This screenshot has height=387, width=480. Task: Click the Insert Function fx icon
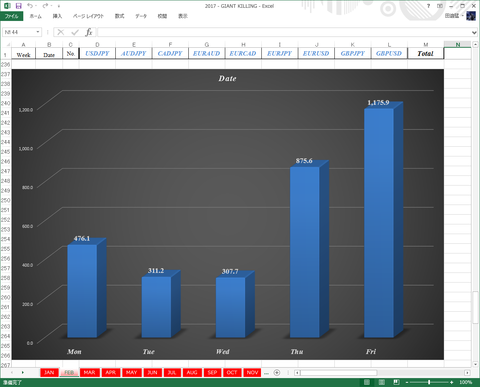(x=89, y=32)
